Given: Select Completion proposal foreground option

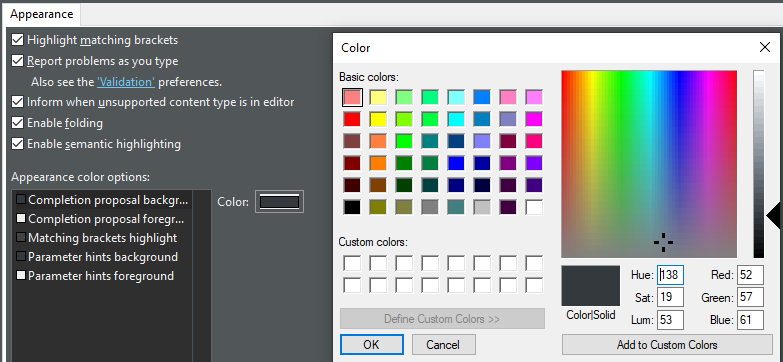Looking at the screenshot, I should point(102,219).
